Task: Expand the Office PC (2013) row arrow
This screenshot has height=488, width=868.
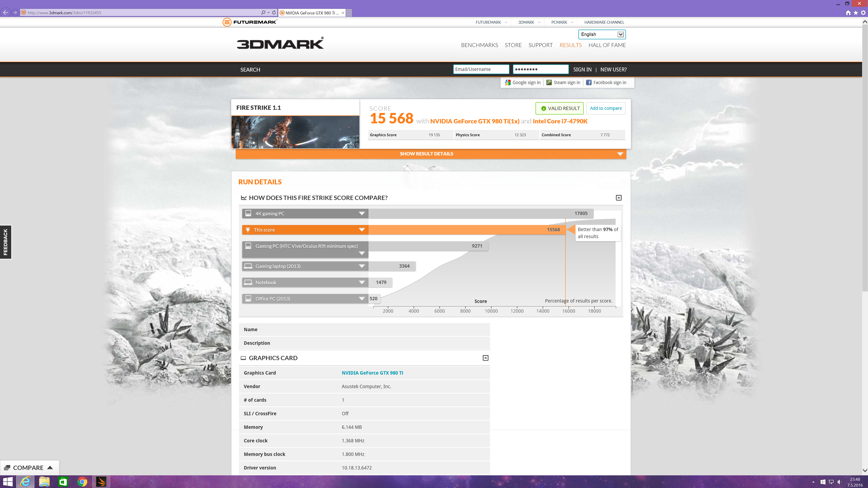Action: [362, 299]
